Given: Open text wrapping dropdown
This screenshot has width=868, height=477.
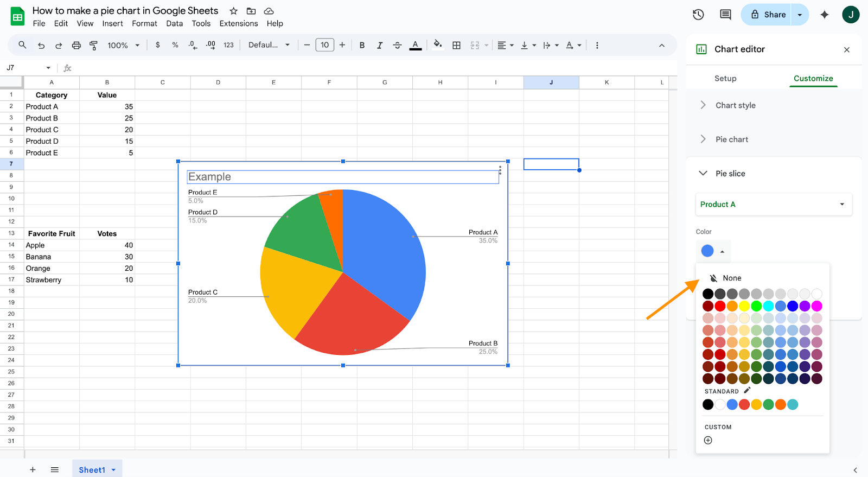Looking at the screenshot, I should [x=551, y=46].
